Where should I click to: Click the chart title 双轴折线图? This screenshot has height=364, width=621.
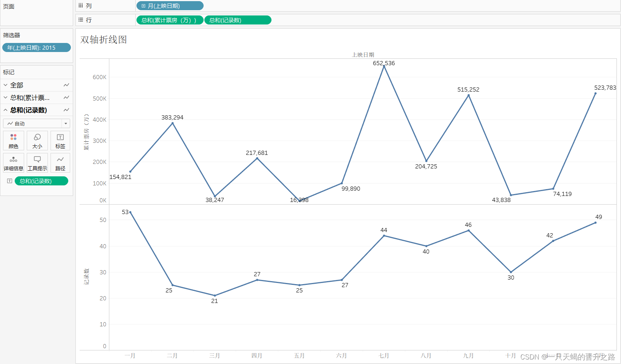(104, 40)
